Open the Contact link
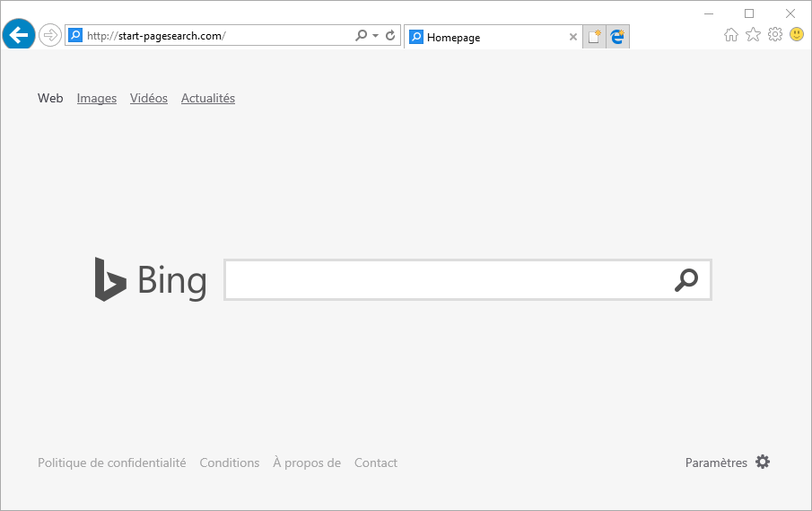Viewport: 812px width, 511px height. point(376,463)
